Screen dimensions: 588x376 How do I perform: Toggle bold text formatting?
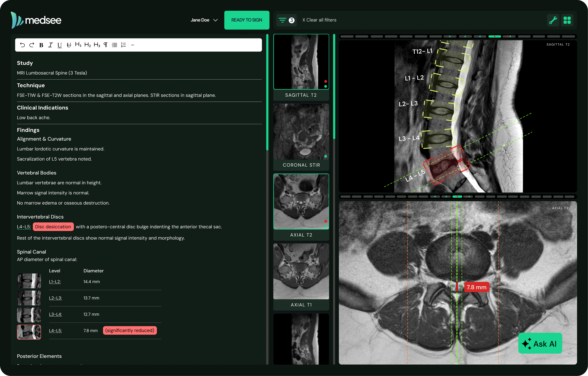coord(41,45)
